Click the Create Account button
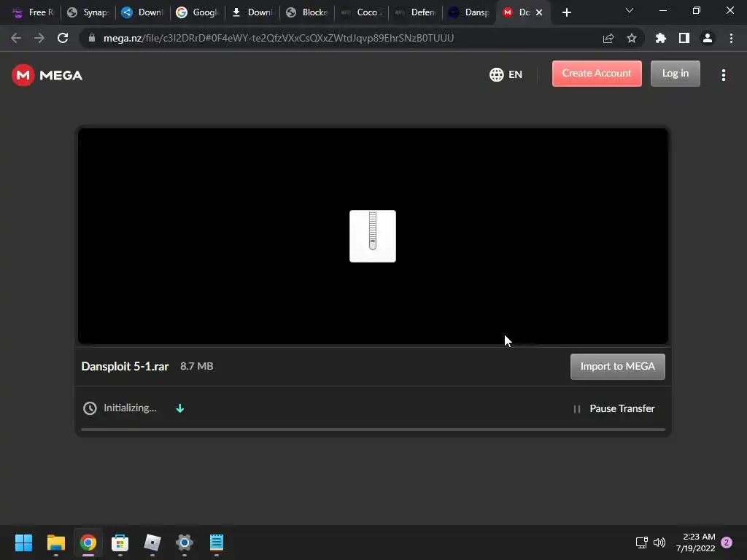This screenshot has width=747, height=560. point(597,74)
